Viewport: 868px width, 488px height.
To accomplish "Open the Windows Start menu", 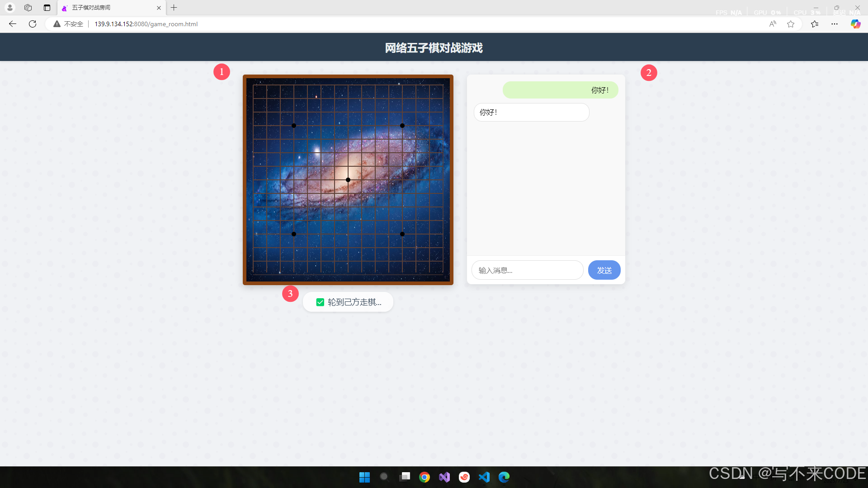I will click(364, 477).
